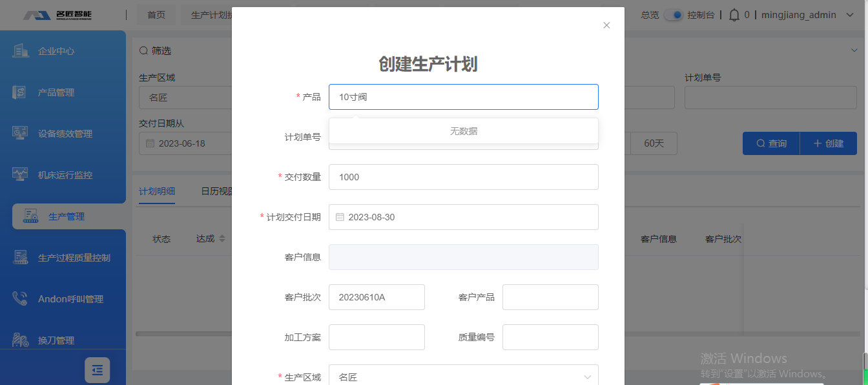The width and height of the screenshot is (868, 385).
Task: Go to the 首页 tab
Action: 156,15
